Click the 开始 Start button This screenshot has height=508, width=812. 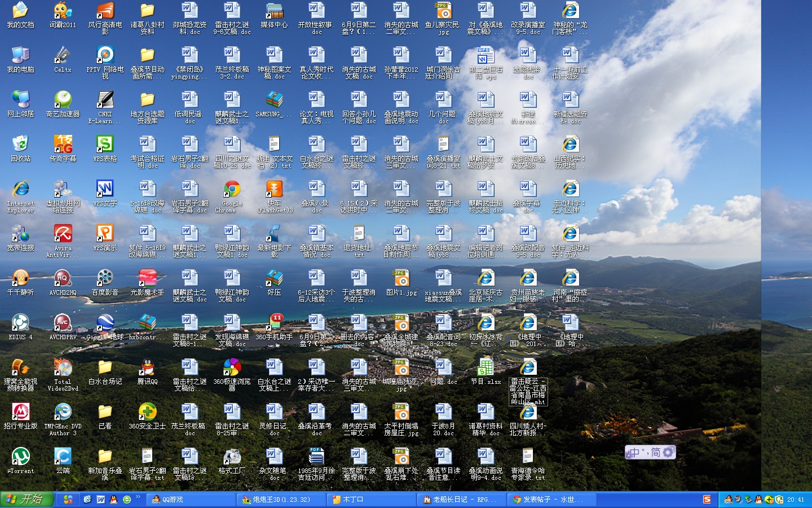(x=27, y=499)
